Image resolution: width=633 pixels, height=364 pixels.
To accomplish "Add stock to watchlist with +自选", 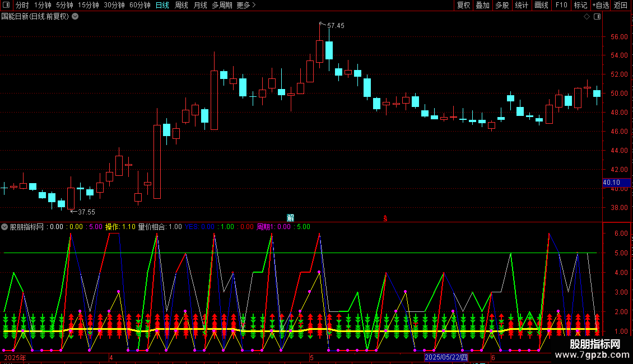I will tap(600, 5).
